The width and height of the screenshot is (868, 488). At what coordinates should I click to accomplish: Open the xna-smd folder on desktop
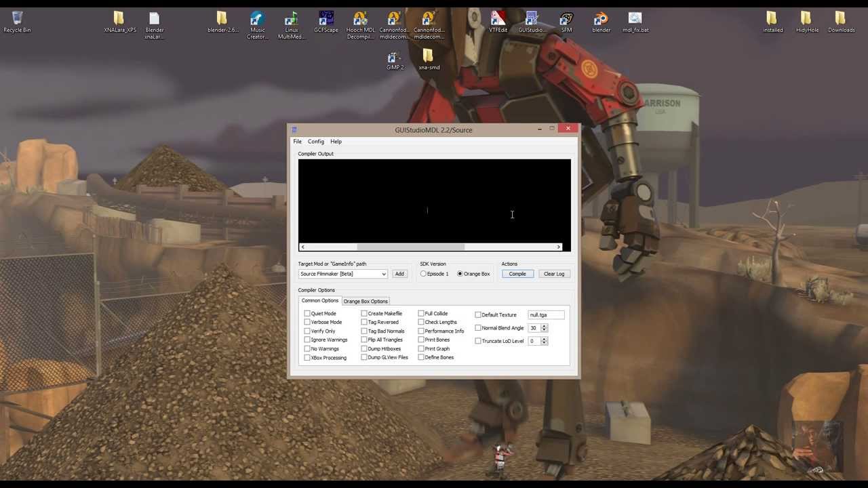(x=429, y=60)
